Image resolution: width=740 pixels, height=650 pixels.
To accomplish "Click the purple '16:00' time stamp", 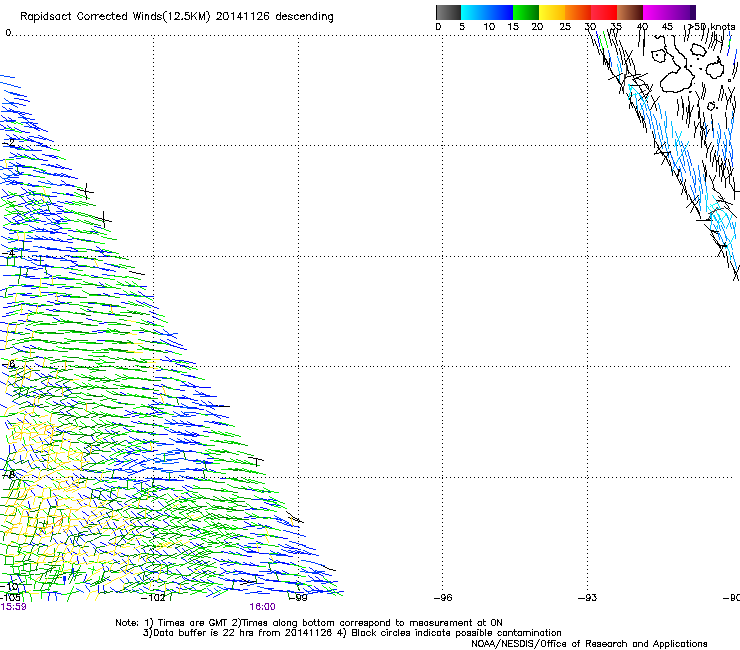I will click(x=262, y=607).
